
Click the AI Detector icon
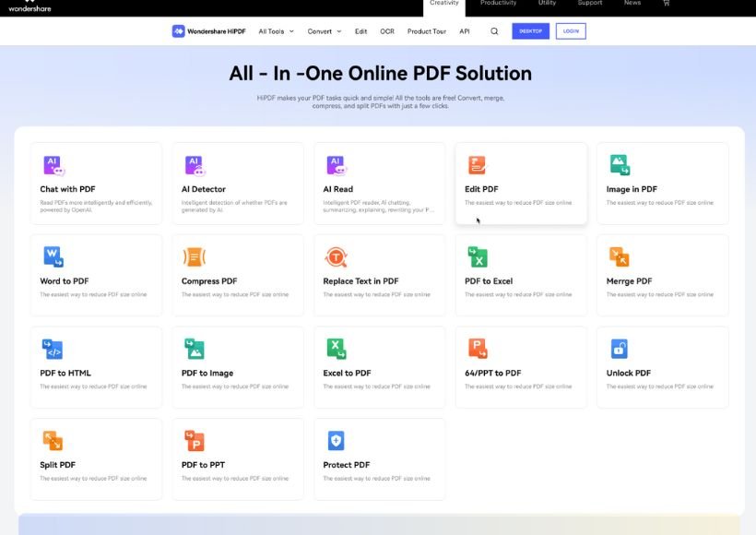point(195,165)
